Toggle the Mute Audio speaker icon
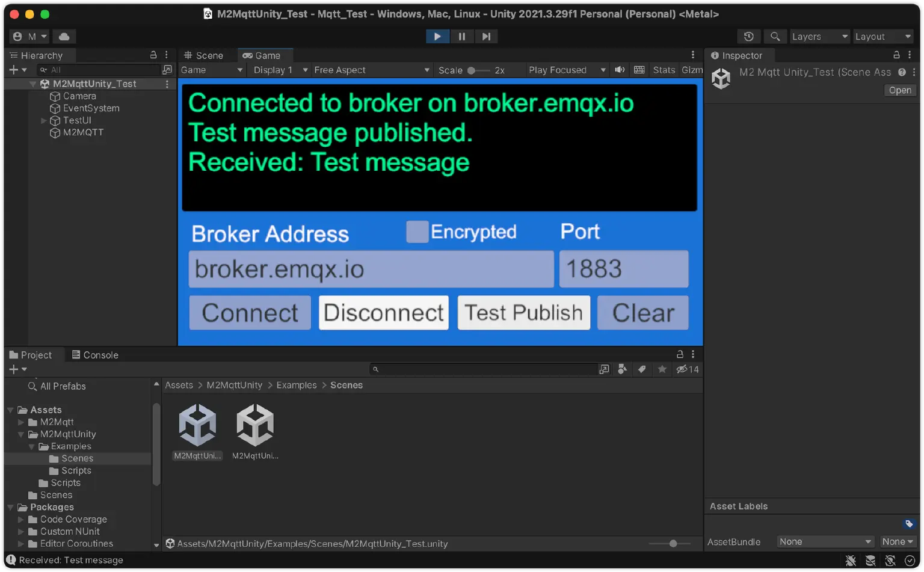 click(620, 70)
